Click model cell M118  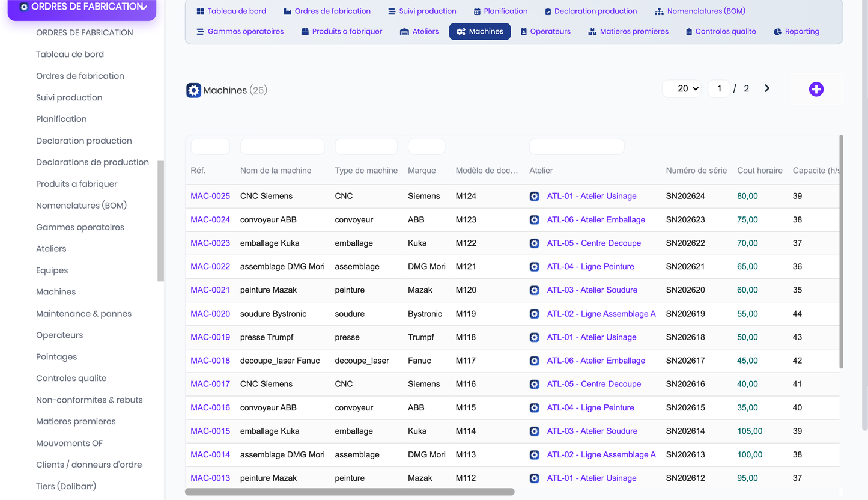466,337
